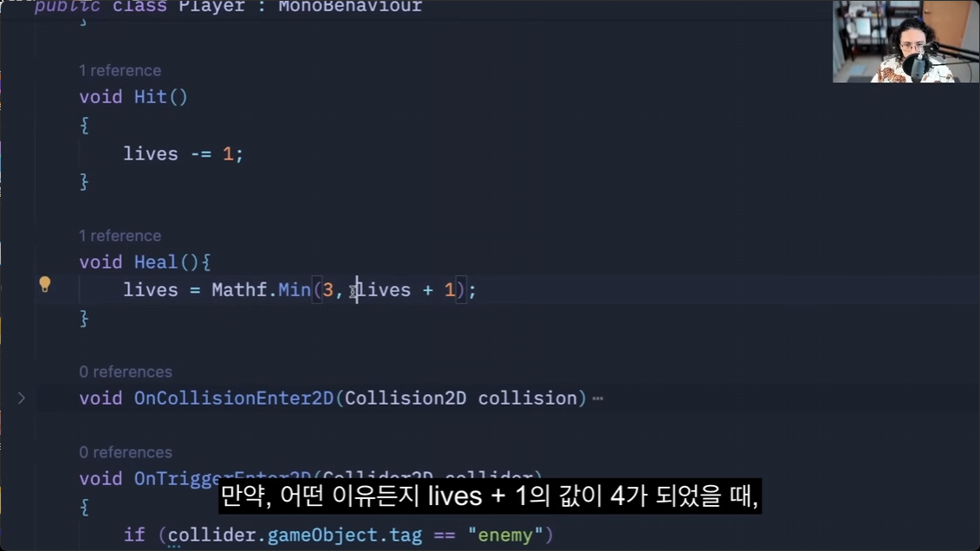Click the Min function call
980x551 pixels.
pyautogui.click(x=295, y=290)
